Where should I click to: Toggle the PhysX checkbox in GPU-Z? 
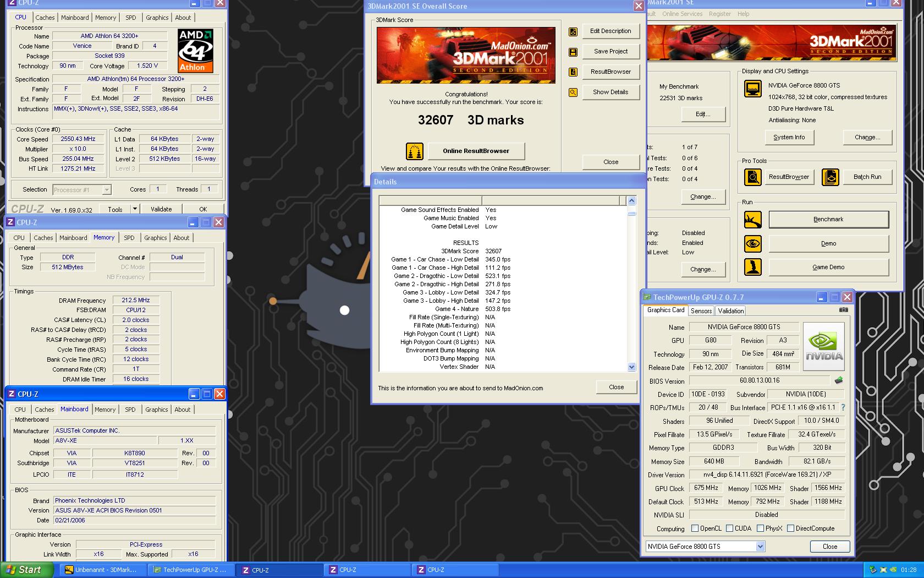click(760, 528)
